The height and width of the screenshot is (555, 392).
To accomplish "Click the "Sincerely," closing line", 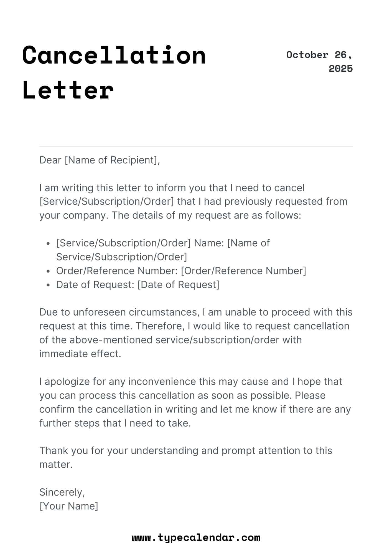I will [x=62, y=492].
